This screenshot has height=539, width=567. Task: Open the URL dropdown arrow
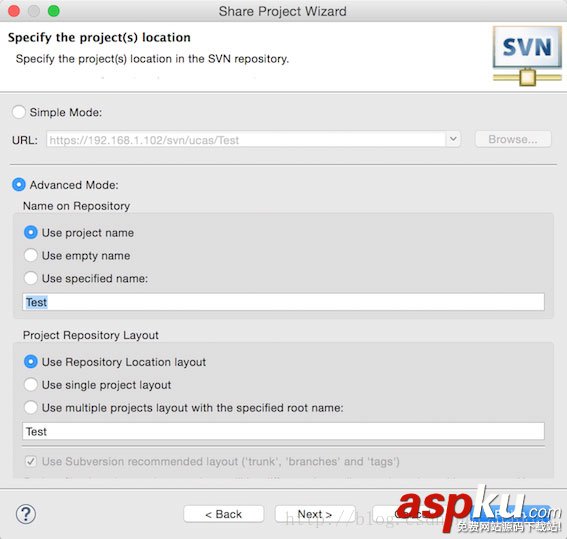pos(453,139)
